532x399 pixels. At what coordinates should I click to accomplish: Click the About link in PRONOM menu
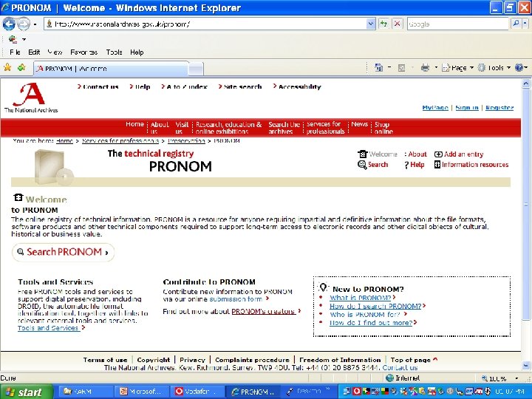(x=417, y=154)
